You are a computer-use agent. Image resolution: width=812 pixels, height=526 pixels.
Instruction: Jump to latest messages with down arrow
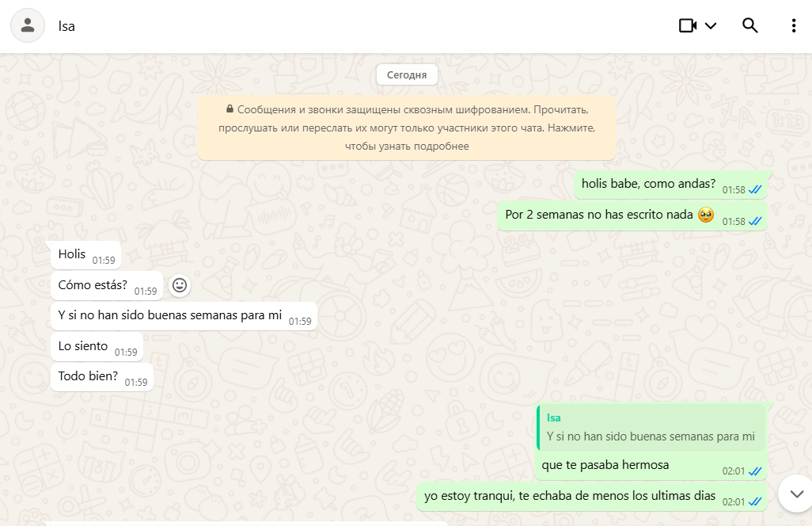(796, 494)
